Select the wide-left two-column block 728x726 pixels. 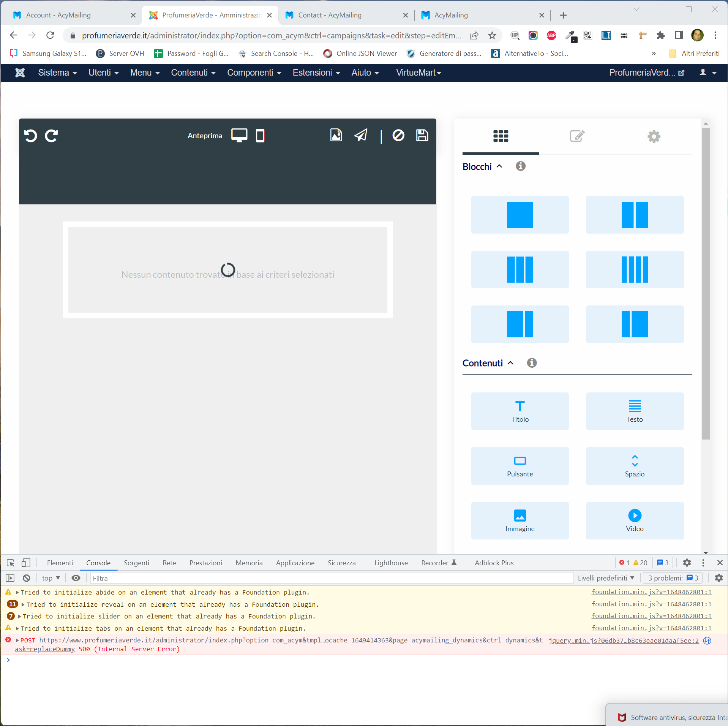click(520, 324)
